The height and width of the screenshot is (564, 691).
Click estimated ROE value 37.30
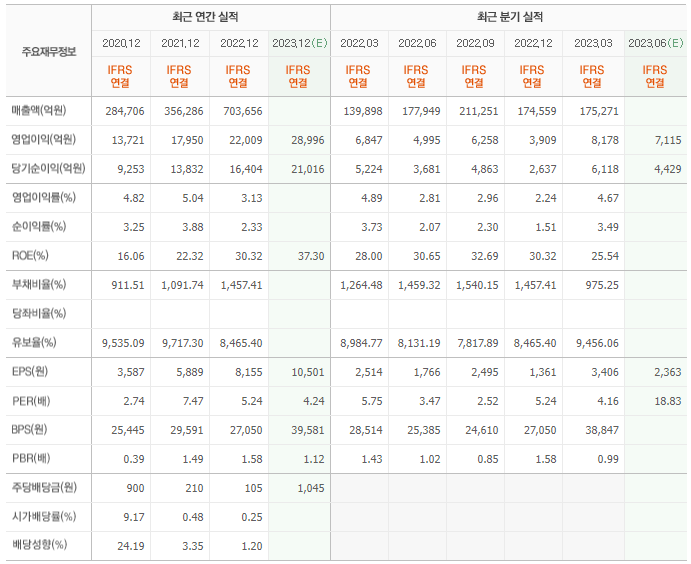point(311,257)
